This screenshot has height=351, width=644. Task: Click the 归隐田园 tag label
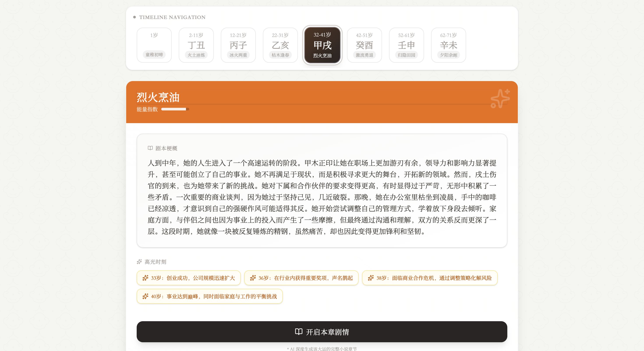pos(406,55)
